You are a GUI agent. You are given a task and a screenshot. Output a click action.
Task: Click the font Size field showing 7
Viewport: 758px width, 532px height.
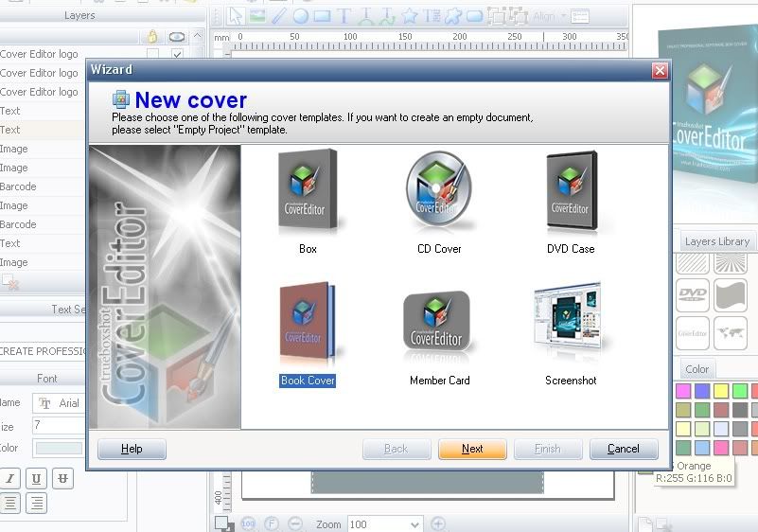(59, 426)
